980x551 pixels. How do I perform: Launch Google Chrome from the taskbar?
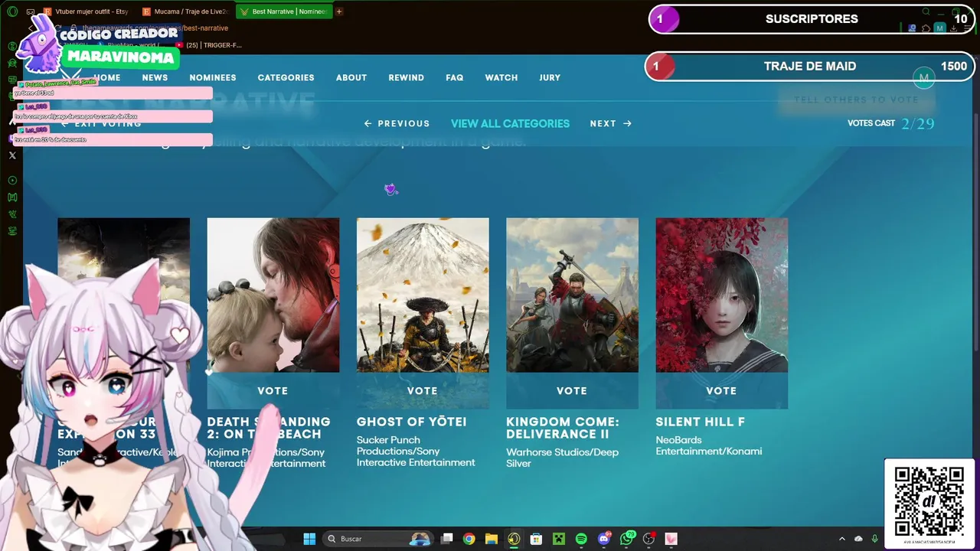click(469, 539)
